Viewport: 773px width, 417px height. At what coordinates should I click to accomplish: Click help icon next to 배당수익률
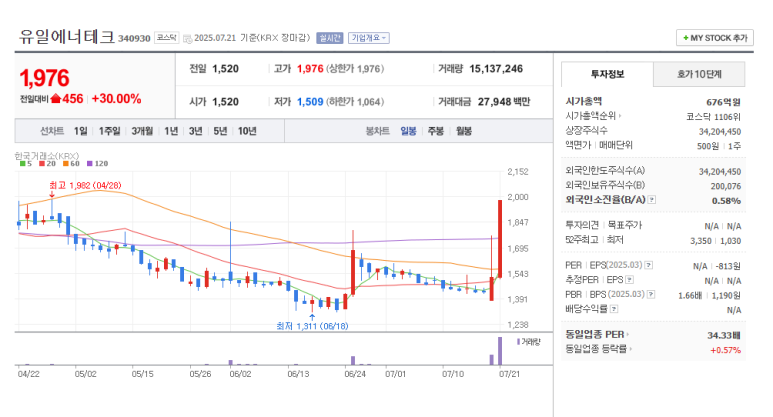(614, 309)
